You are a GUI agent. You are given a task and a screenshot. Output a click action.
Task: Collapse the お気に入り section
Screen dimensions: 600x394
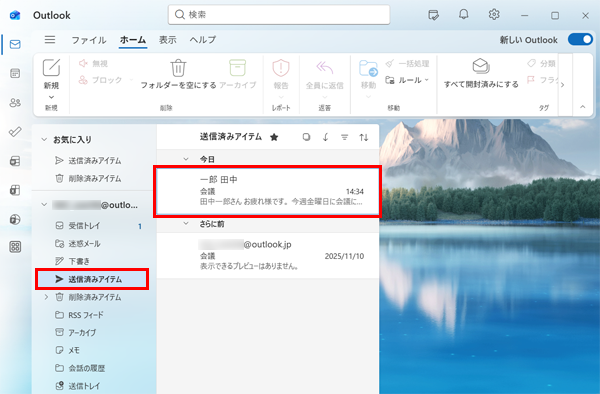(x=44, y=140)
